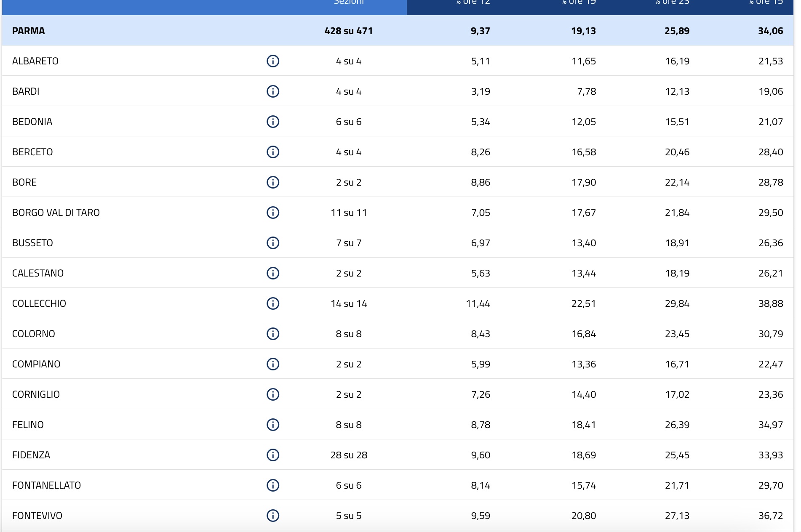Click the CALESTANO municipality name

point(38,273)
